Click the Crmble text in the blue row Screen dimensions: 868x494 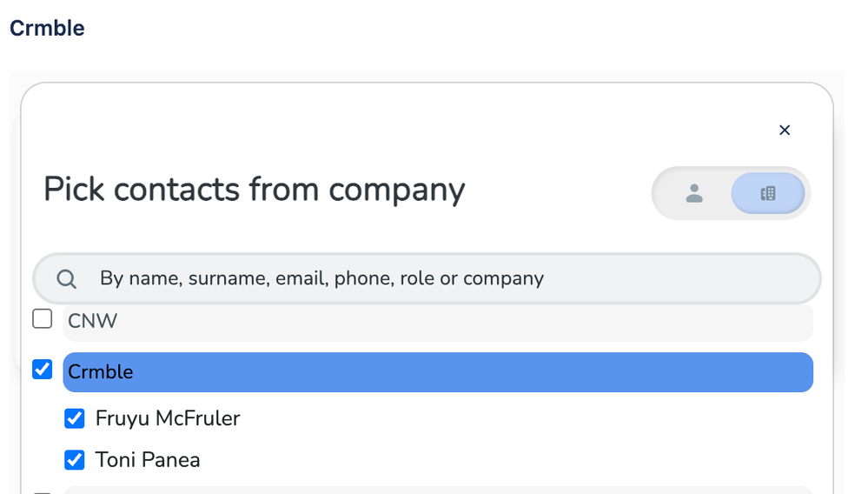click(x=101, y=372)
